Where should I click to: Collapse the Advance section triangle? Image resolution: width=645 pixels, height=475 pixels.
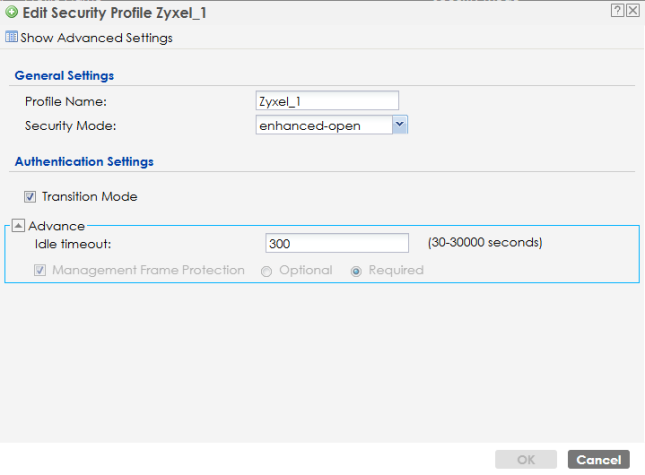[18, 226]
